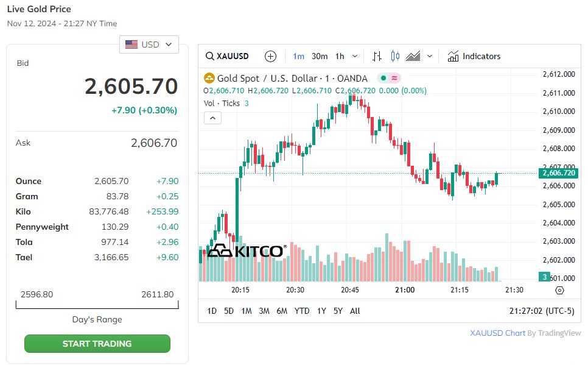The height and width of the screenshot is (365, 588).
Task: Select the 1h interval
Action: [x=340, y=56]
